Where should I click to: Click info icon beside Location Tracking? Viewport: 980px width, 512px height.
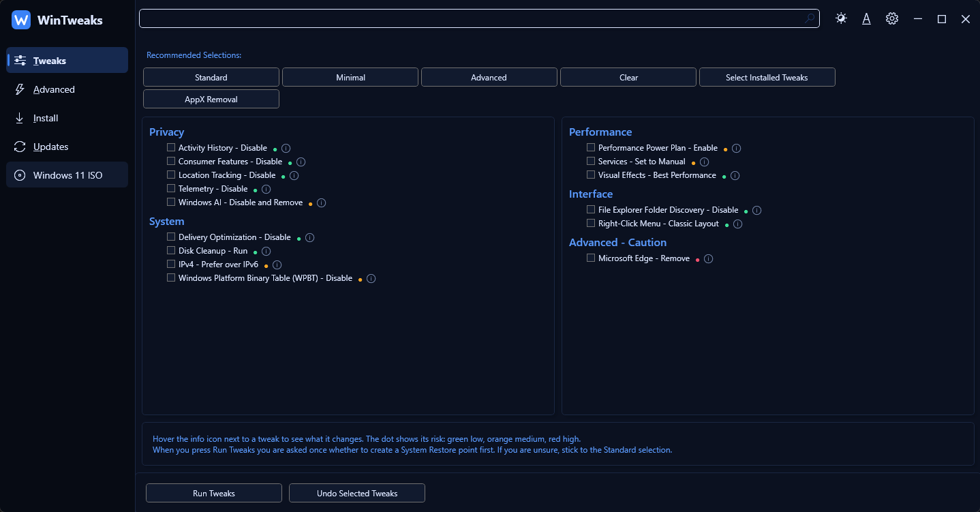pyautogui.click(x=294, y=176)
